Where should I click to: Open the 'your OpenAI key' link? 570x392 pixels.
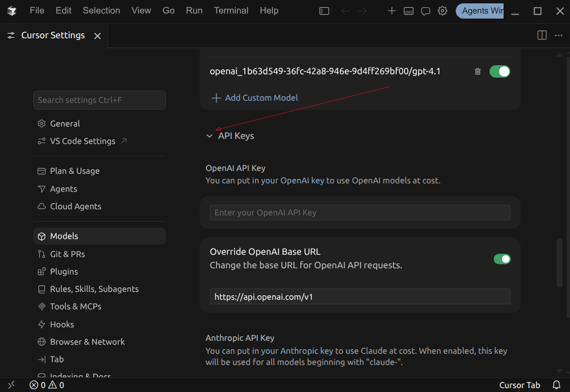click(292, 181)
